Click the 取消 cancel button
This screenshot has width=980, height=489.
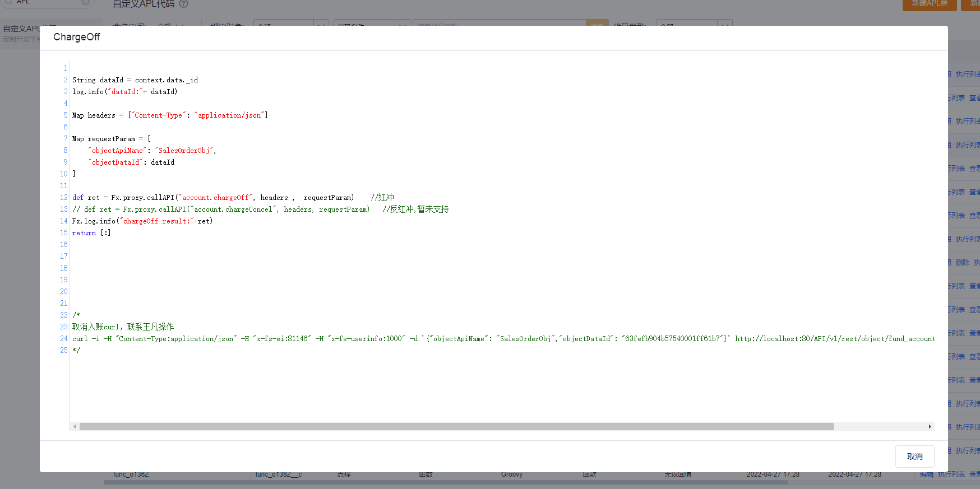[x=914, y=457]
